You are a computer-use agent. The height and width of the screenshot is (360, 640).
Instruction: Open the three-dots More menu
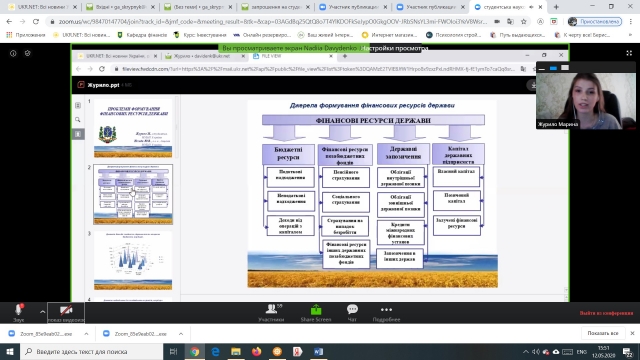(x=386, y=313)
